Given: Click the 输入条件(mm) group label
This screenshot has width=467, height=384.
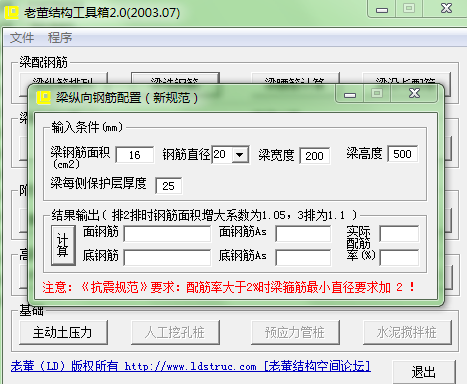Looking at the screenshot, I should (x=87, y=127).
